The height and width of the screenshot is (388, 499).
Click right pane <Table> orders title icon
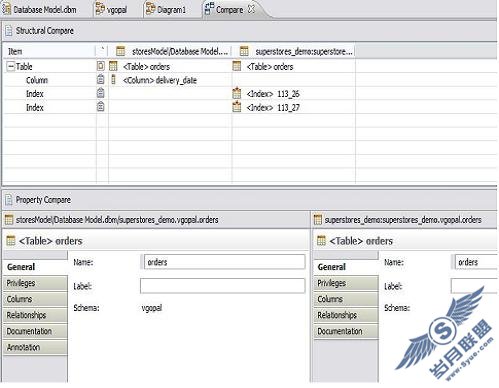(x=321, y=240)
